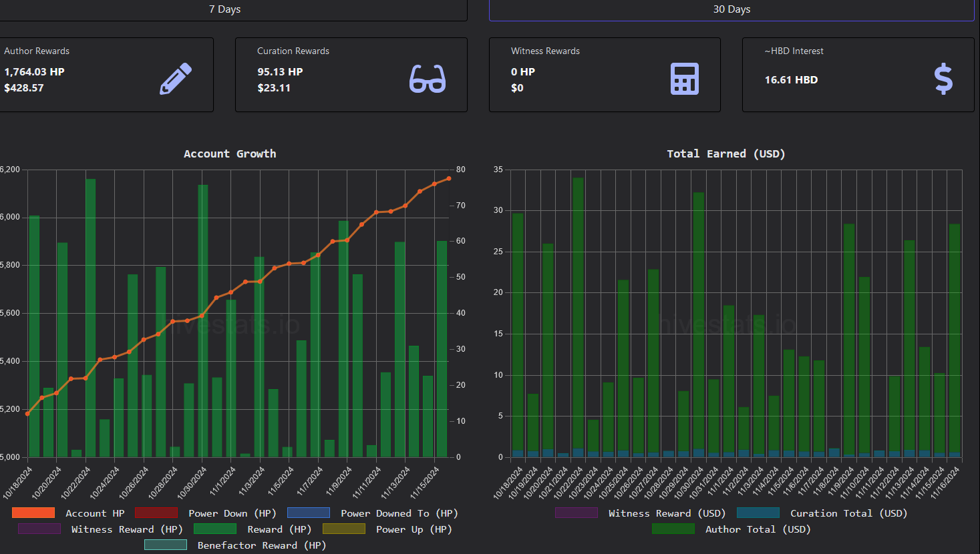Image resolution: width=980 pixels, height=554 pixels.
Task: Click the 0 HP witness rewards value
Action: [x=523, y=71]
